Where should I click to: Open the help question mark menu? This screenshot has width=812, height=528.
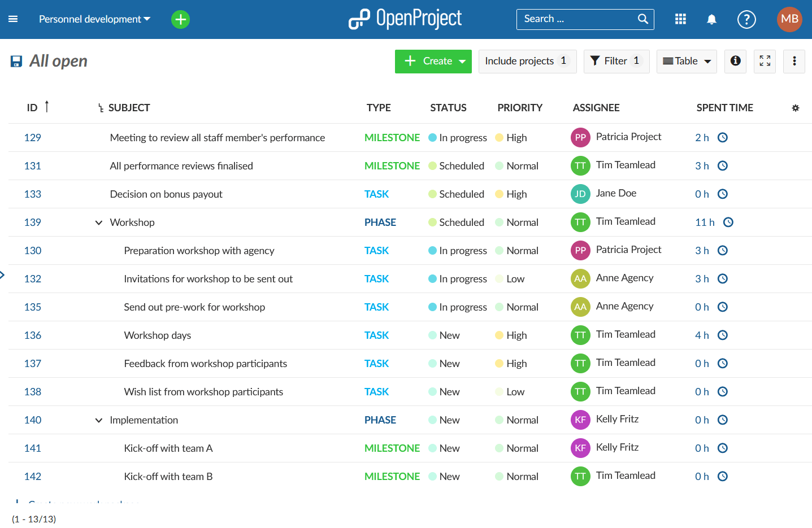(746, 19)
